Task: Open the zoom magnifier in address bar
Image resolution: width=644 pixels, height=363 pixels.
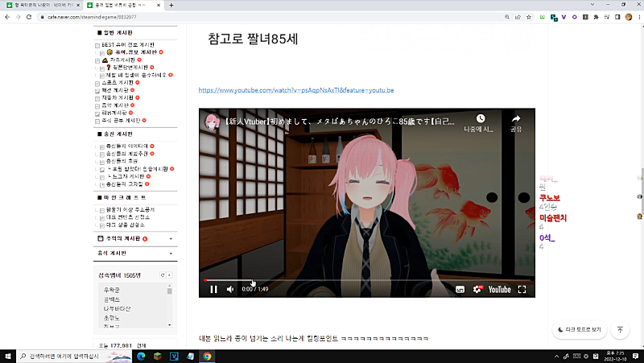Action: (507, 17)
